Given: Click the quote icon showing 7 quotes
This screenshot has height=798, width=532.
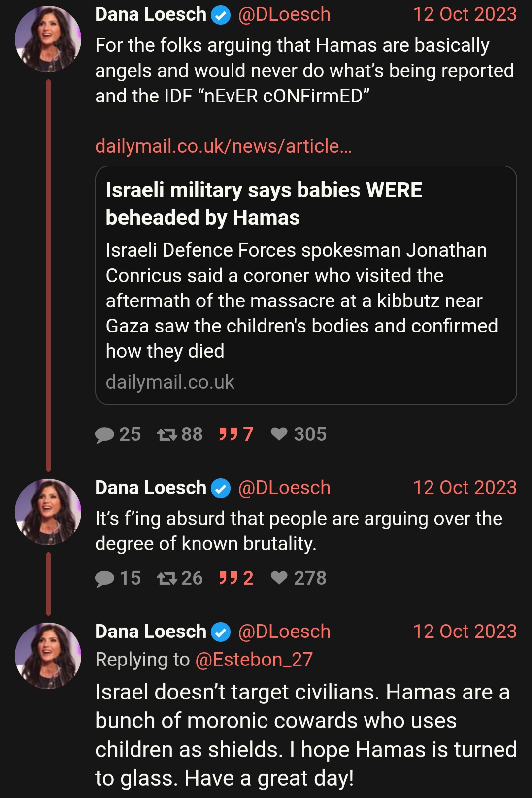Looking at the screenshot, I should pyautogui.click(x=229, y=434).
